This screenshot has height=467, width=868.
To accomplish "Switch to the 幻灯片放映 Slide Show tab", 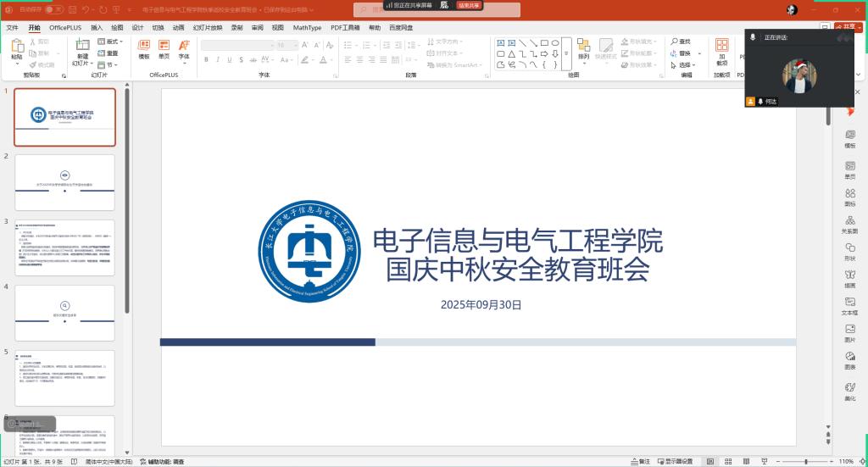I will 208,27.
